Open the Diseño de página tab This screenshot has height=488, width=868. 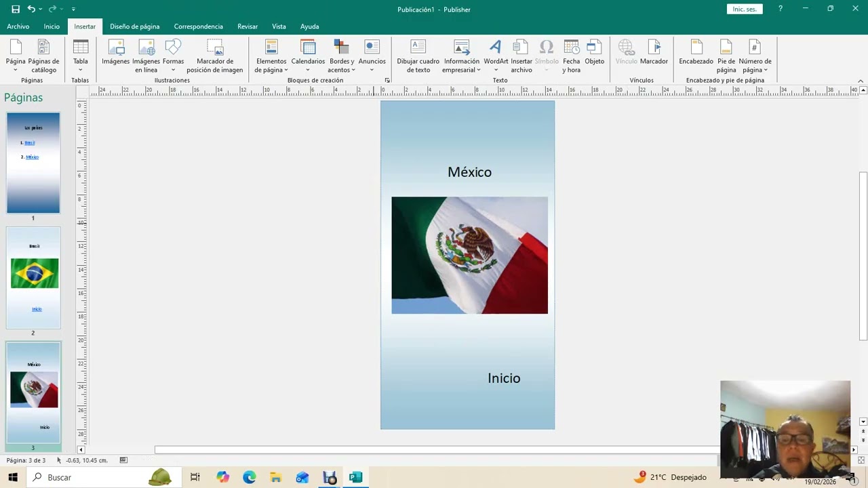[x=135, y=26]
